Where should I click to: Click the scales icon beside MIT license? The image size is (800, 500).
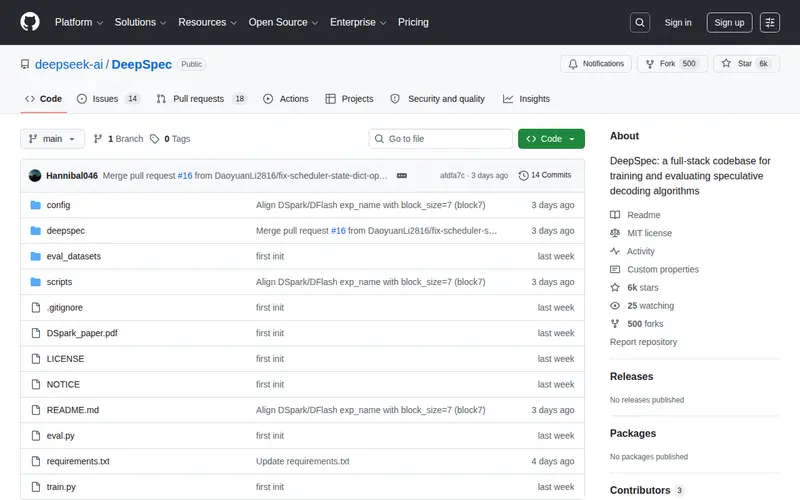(x=615, y=233)
